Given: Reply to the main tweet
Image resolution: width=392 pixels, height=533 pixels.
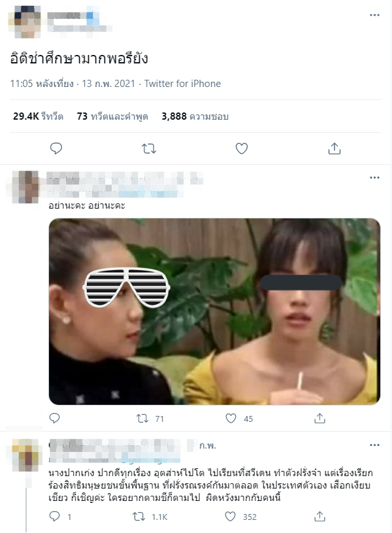Looking at the screenshot, I should pos(56,148).
